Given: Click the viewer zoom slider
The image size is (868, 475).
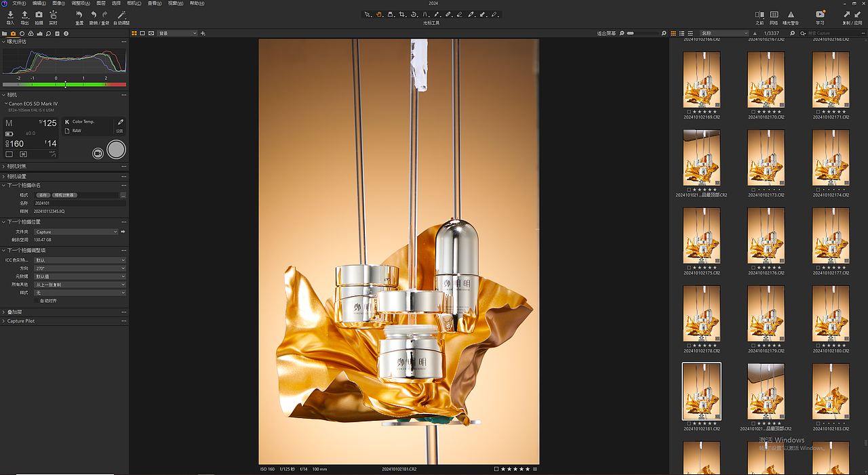Looking at the screenshot, I should [642, 33].
